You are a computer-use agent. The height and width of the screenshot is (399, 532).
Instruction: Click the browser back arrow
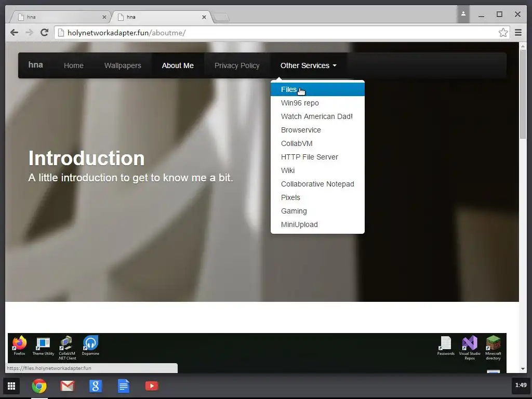click(x=14, y=33)
